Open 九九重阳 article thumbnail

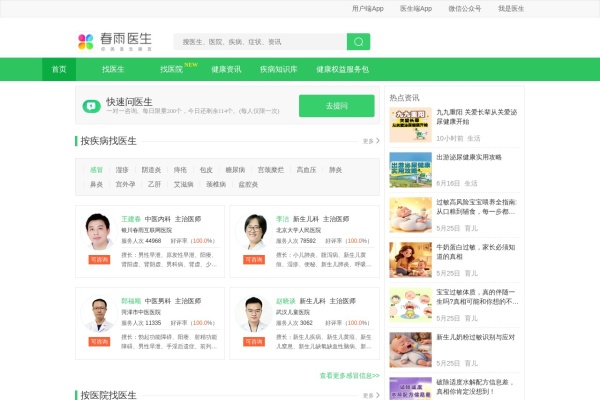tap(411, 125)
